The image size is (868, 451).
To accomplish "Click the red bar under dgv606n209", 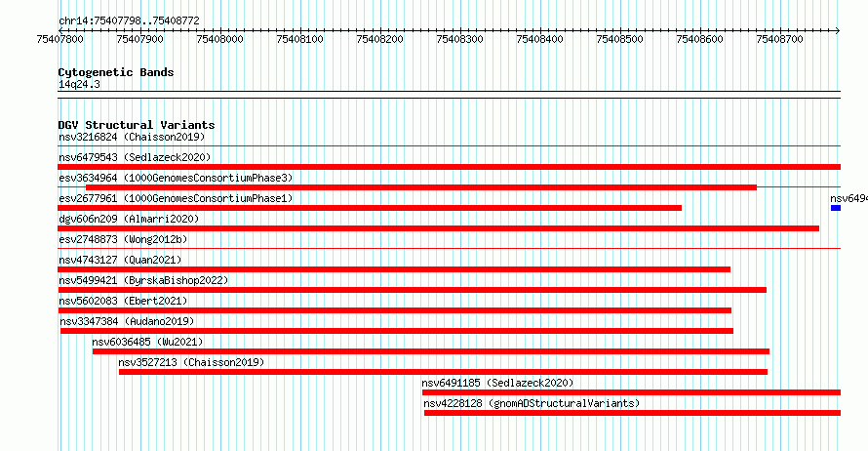I will point(439,228).
